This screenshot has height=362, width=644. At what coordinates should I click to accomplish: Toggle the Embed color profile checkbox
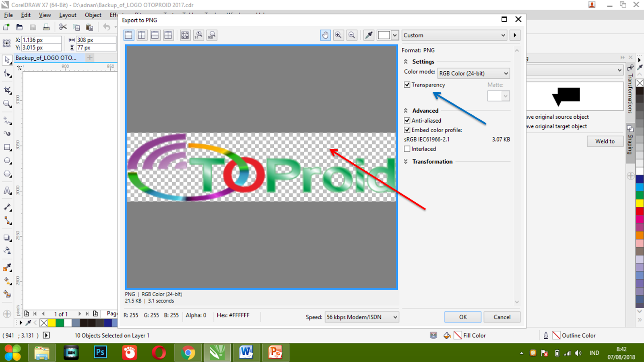pos(407,130)
